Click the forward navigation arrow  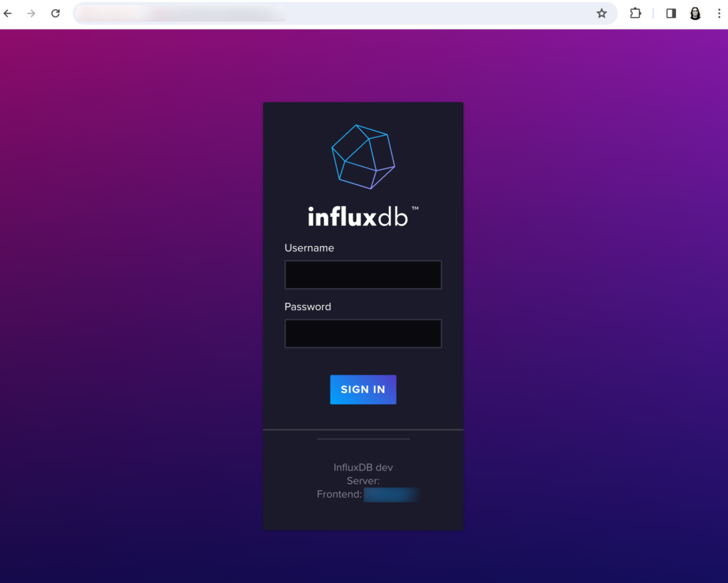pos(31,13)
